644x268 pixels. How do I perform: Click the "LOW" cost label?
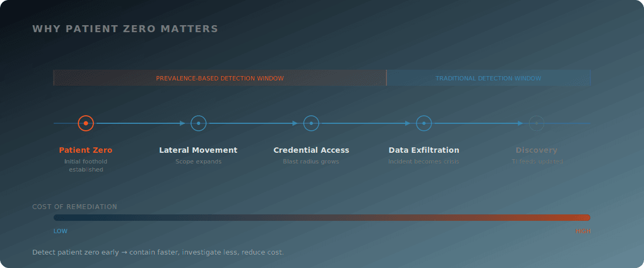coord(61,231)
